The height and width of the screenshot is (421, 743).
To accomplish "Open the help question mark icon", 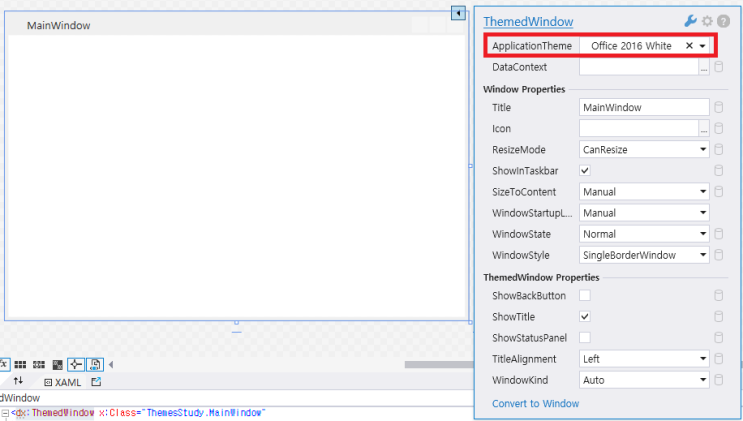I will [723, 21].
